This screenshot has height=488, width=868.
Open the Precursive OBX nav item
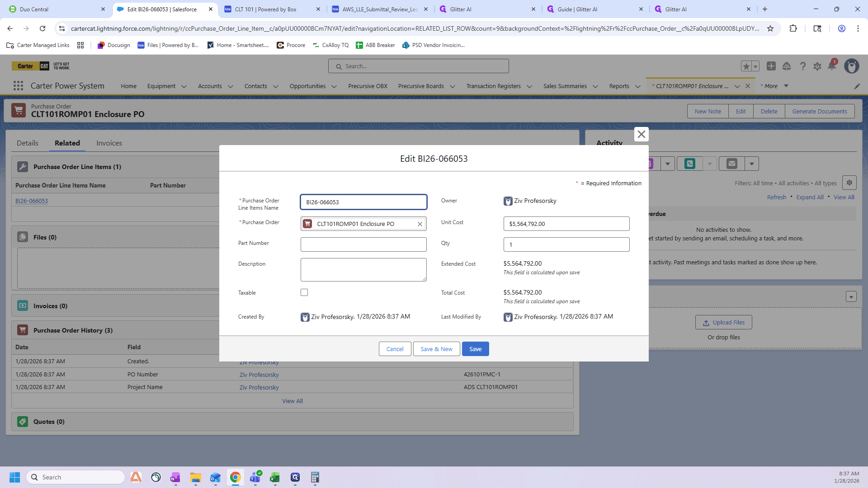pyautogui.click(x=368, y=86)
